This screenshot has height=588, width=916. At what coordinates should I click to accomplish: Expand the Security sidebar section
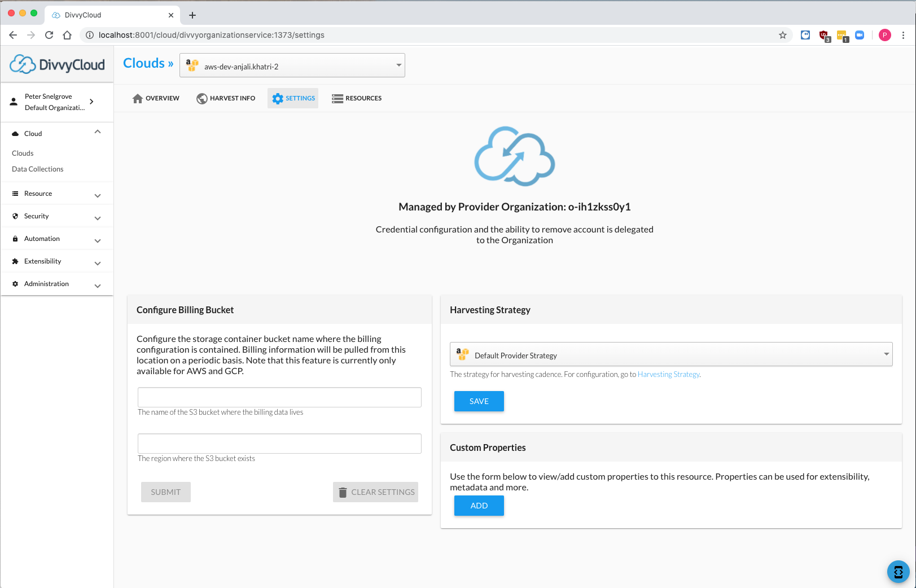pos(57,216)
